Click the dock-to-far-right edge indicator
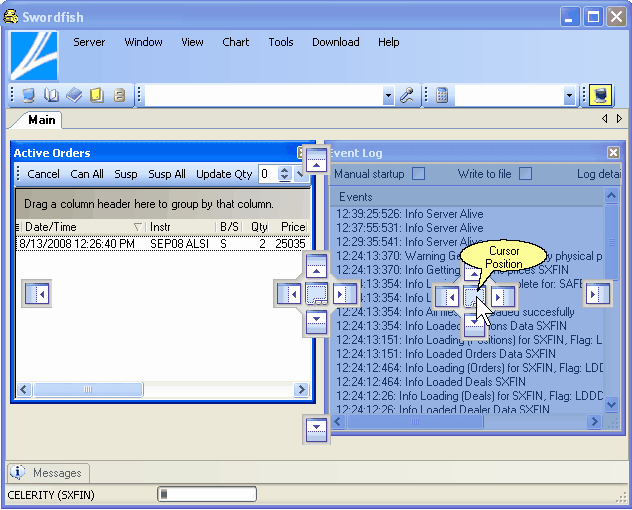The width and height of the screenshot is (632, 510). click(598, 294)
